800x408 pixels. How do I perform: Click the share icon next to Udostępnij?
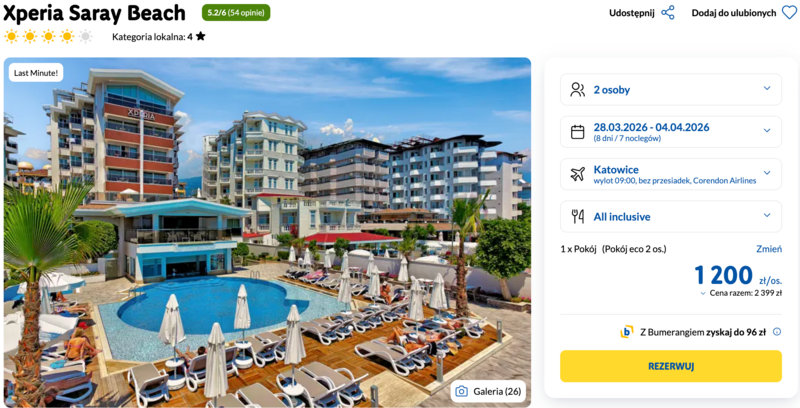click(668, 13)
